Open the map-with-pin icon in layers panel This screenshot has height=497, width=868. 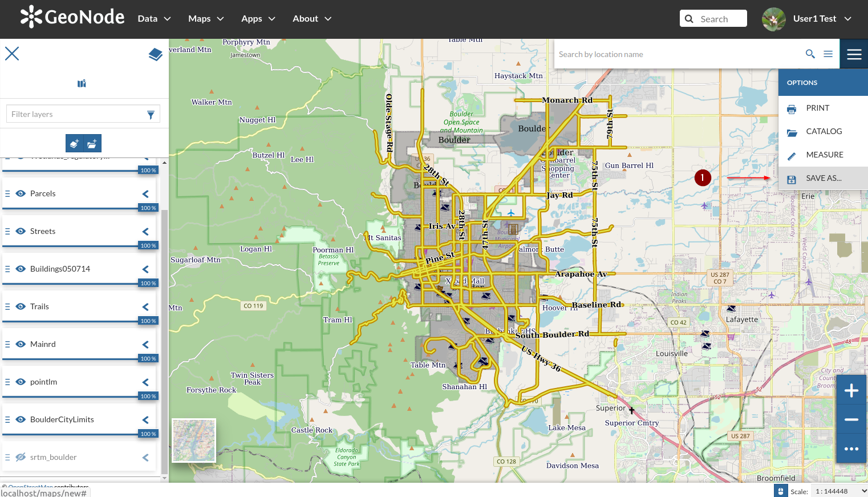pyautogui.click(x=82, y=83)
